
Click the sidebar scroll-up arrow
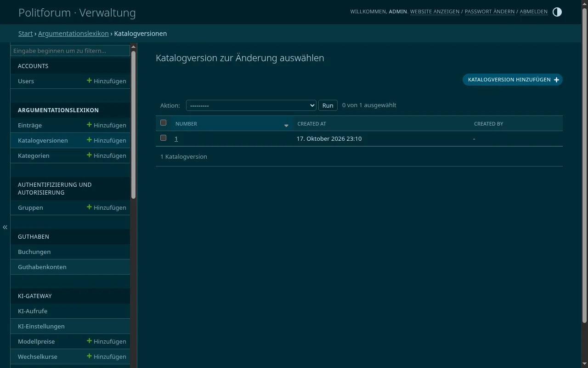[133, 46]
